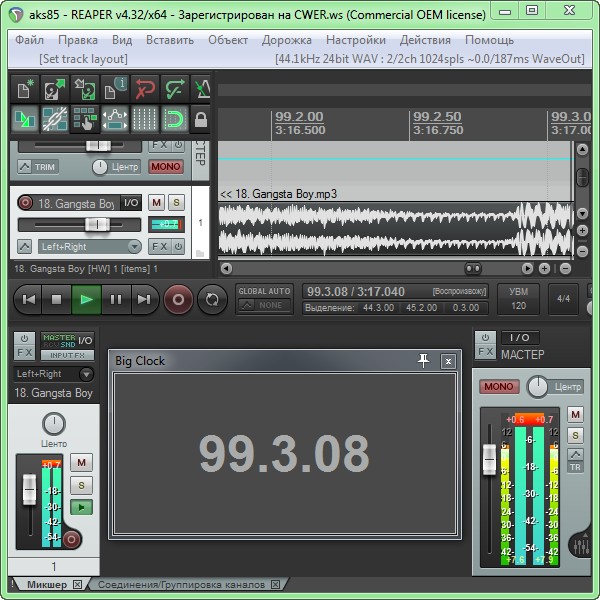Open the Действия menu
This screenshot has width=600, height=600.
pyautogui.click(x=425, y=40)
